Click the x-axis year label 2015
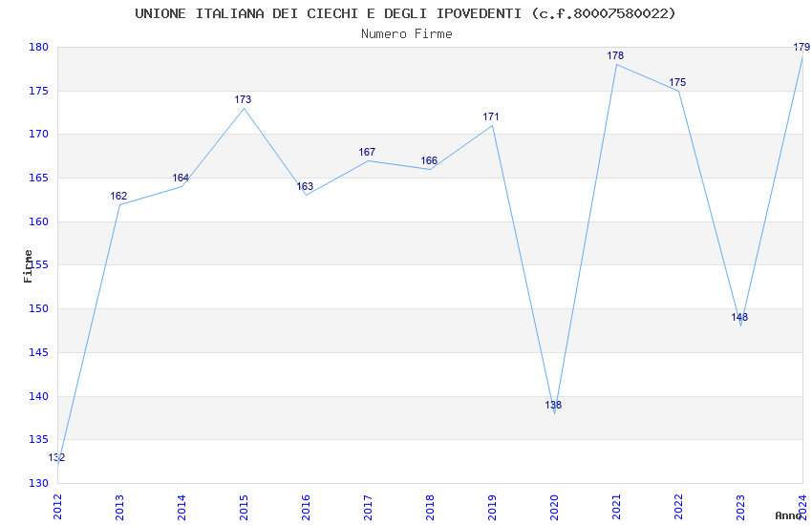 (x=244, y=507)
